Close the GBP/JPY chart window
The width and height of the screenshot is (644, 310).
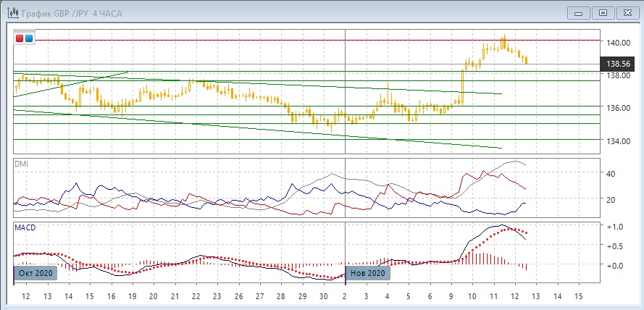point(626,12)
